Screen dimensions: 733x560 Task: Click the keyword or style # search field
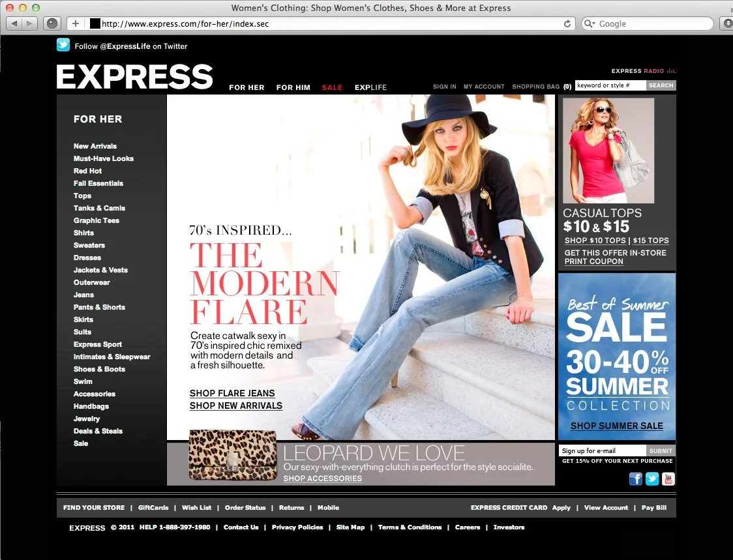(610, 85)
